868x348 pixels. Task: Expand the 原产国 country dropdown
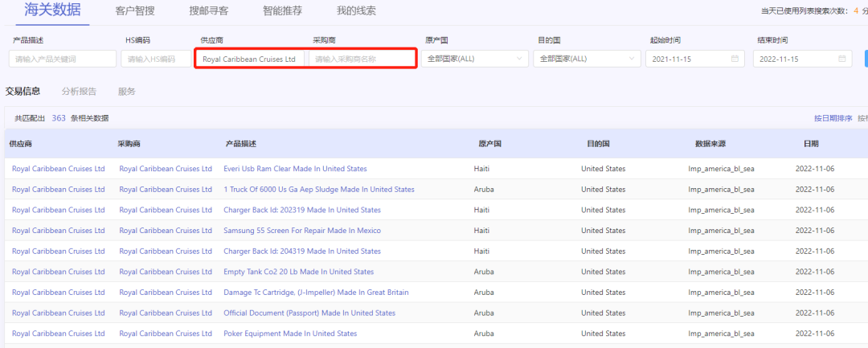pos(474,59)
